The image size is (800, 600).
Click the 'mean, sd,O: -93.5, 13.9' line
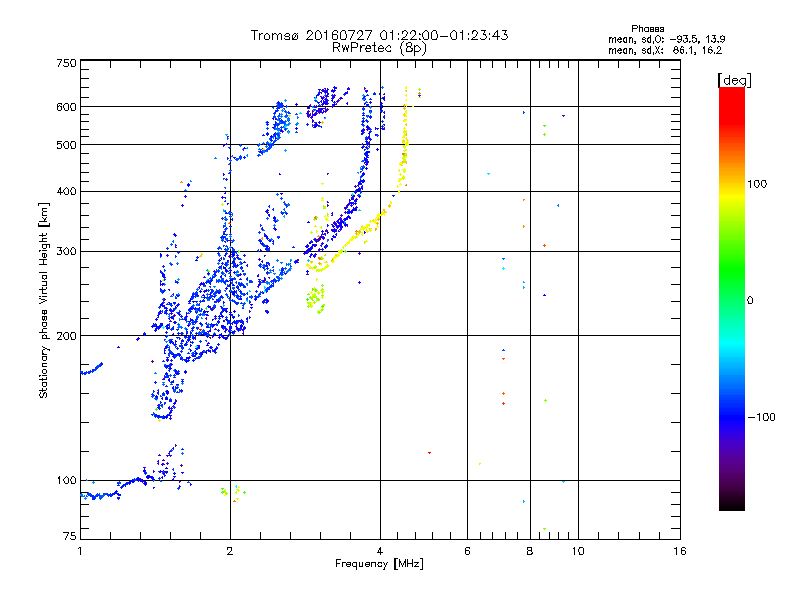[667, 39]
